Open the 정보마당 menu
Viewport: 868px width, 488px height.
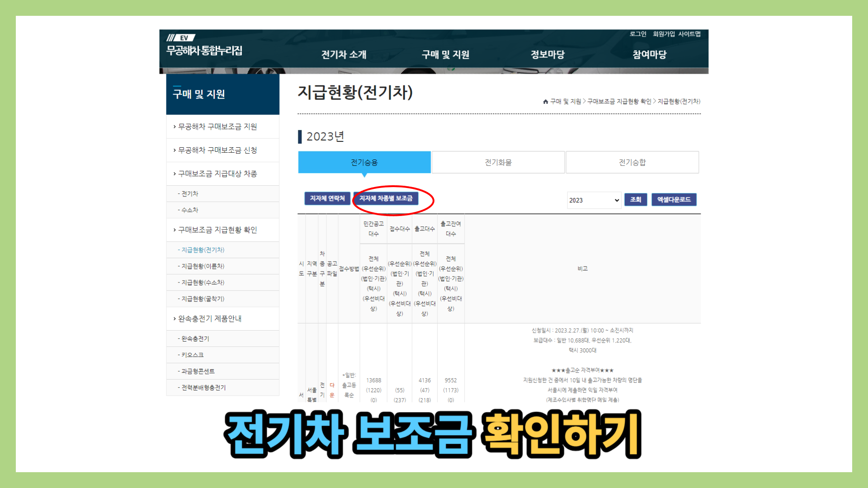click(x=547, y=55)
